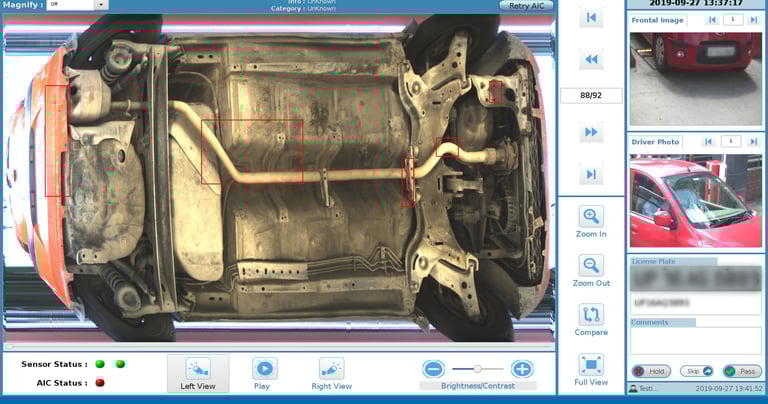768x404 pixels.
Task: Open the Frontal Image thumbnail
Action: (696, 78)
